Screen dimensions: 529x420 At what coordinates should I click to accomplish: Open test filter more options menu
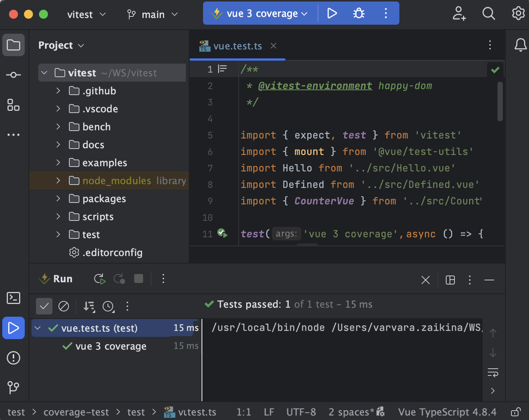127,306
